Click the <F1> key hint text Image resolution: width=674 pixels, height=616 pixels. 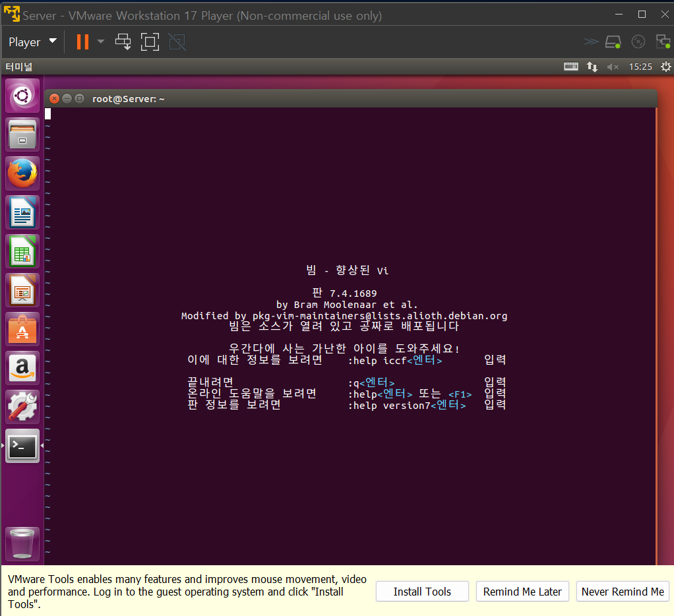point(460,394)
